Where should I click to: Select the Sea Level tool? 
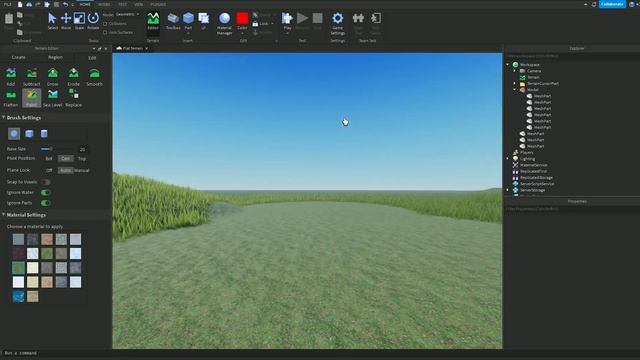pyautogui.click(x=53, y=98)
